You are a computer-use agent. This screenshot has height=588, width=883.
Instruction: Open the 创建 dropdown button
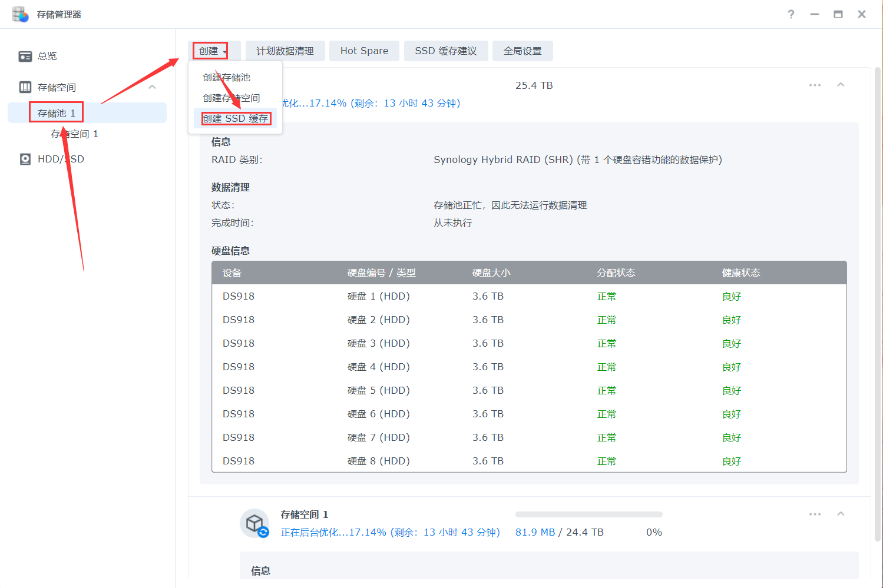[213, 51]
